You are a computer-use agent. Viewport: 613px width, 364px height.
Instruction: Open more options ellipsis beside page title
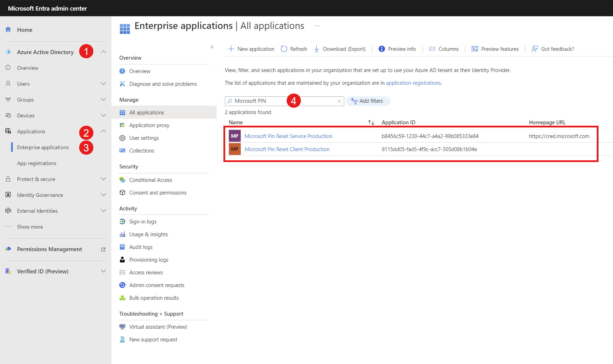(317, 26)
